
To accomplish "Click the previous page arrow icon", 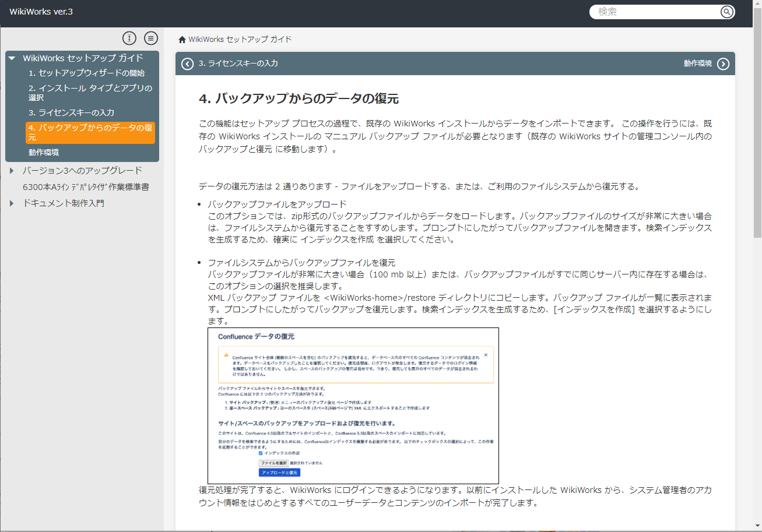I will pos(187,64).
